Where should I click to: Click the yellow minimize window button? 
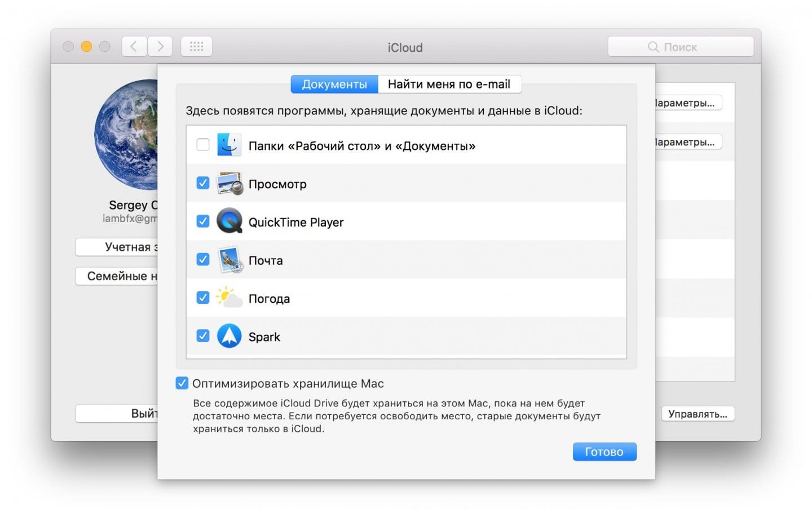pyautogui.click(x=86, y=47)
